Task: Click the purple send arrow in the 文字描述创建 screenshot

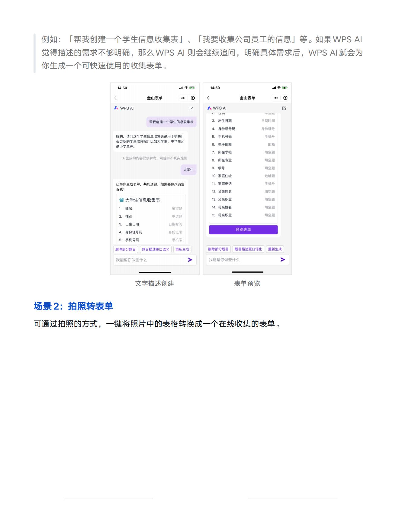Action: 190,260
